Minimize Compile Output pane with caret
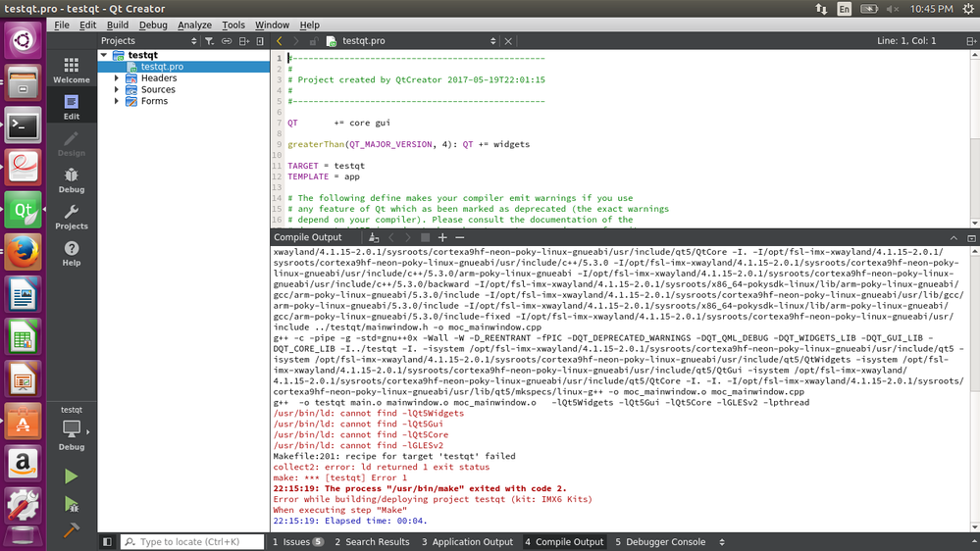Image resolution: width=980 pixels, height=551 pixels. click(x=954, y=238)
